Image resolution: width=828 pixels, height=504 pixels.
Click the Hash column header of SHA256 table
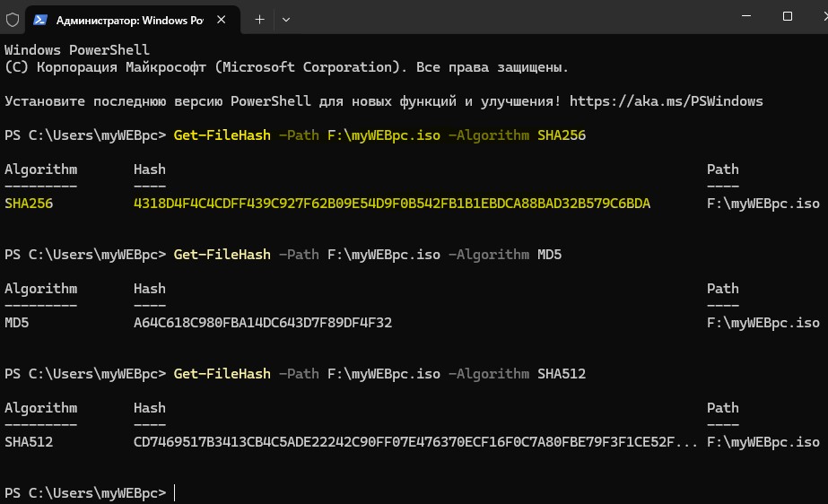pyautogui.click(x=150, y=169)
